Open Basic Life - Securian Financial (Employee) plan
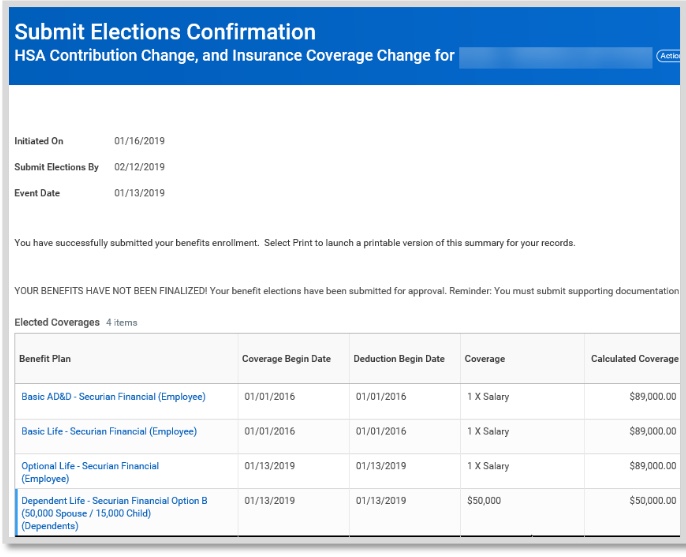 (x=109, y=431)
